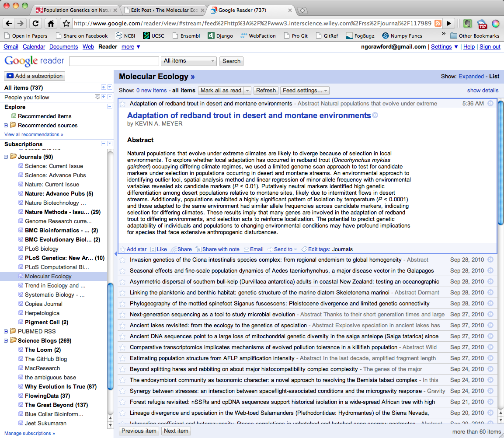Click the orange RSS feed icon in address bar
504x438 pixels.
[438, 23]
